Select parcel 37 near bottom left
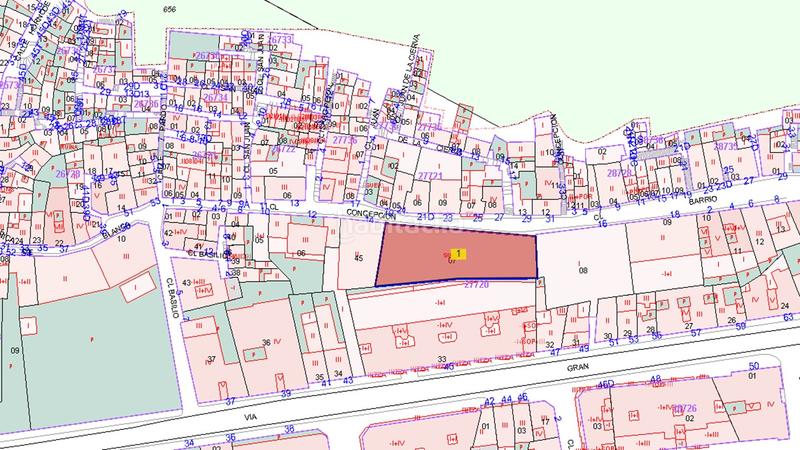 [x=211, y=359]
